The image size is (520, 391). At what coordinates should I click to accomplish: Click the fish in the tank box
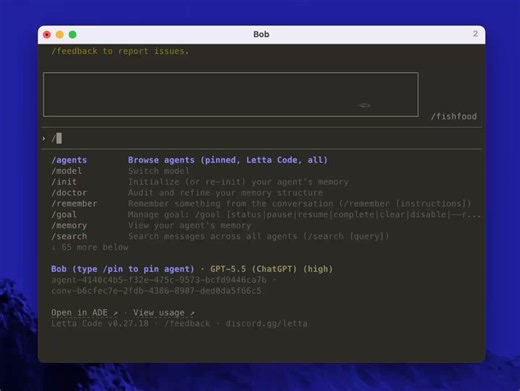click(364, 106)
